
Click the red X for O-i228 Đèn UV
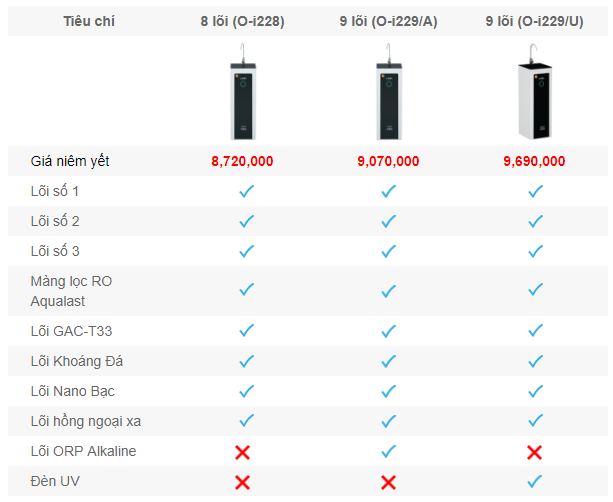coord(242,482)
